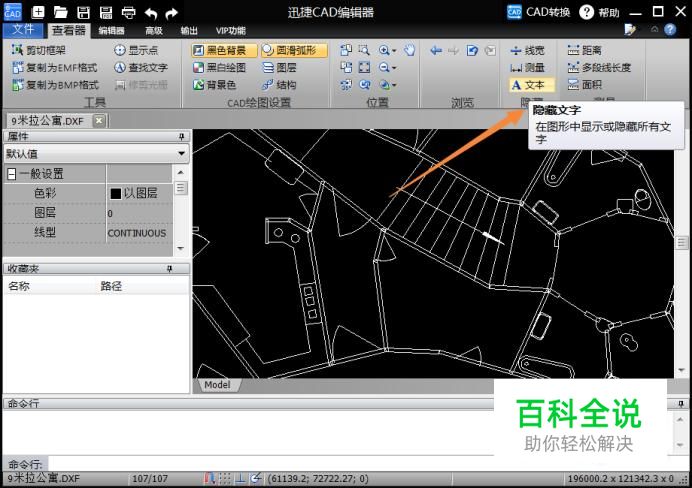Open the 查找文字 tool
This screenshot has height=488, width=692.
pos(141,68)
